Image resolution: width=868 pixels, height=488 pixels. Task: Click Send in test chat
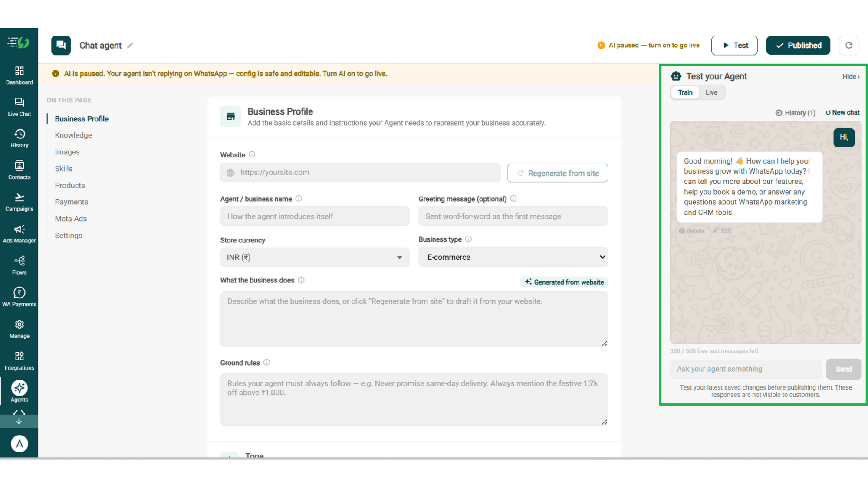click(844, 369)
